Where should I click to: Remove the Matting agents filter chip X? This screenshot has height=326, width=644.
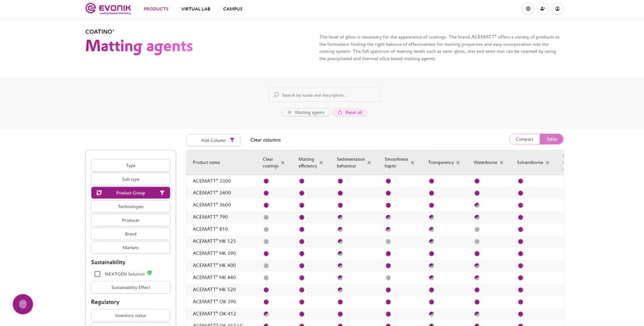click(289, 112)
